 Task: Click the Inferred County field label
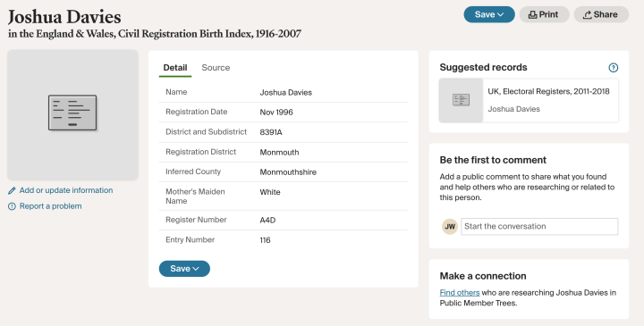(193, 171)
